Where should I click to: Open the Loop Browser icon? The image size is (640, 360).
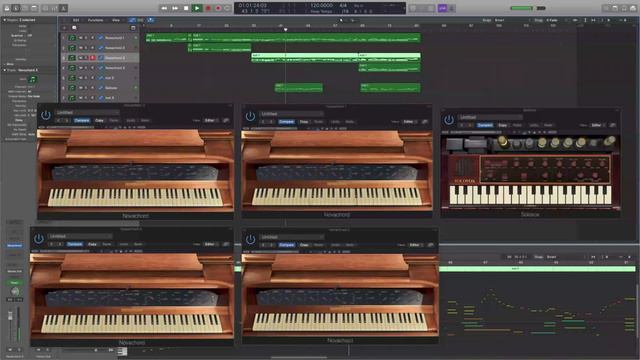tap(624, 8)
